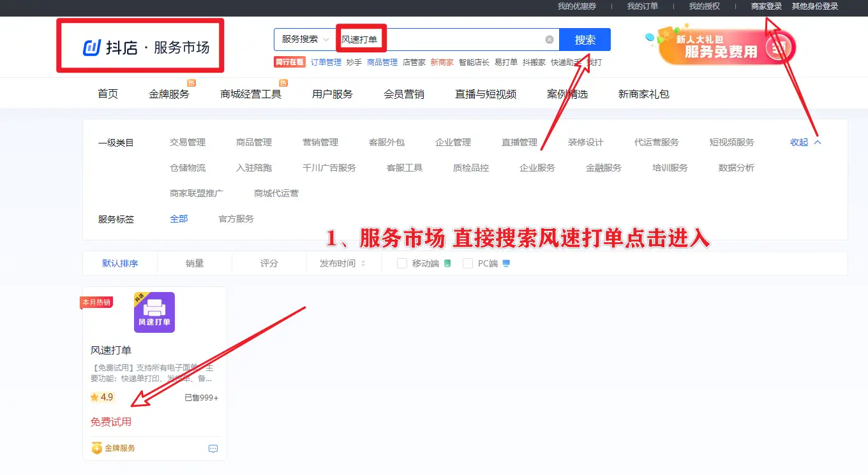Click 新商家 suggestion
The image size is (868, 475).
(x=442, y=62)
